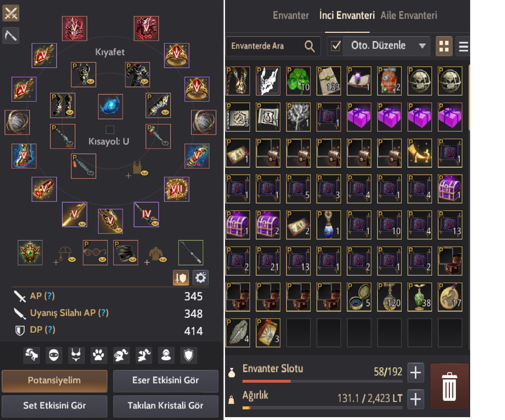Screen dimensions: 505x420
Task: Toggle the Oto. Düzenle checkbox
Action: tap(336, 46)
